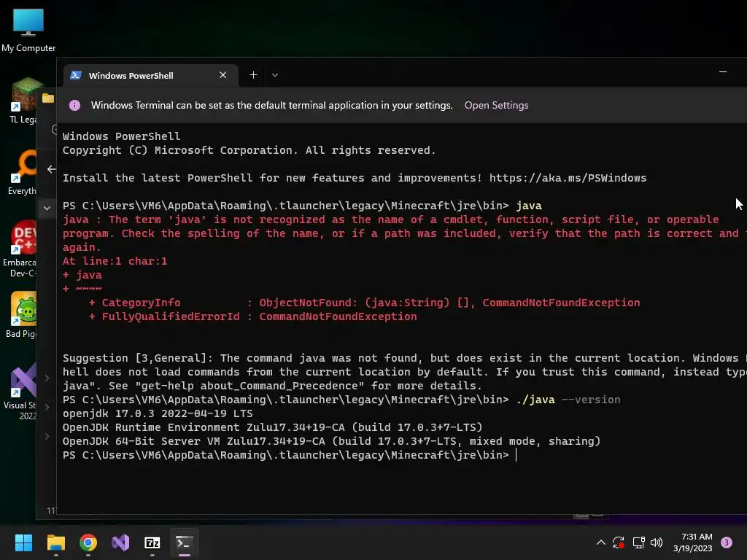
Task: Click the purple info icon in notification bar
Action: pos(75,105)
